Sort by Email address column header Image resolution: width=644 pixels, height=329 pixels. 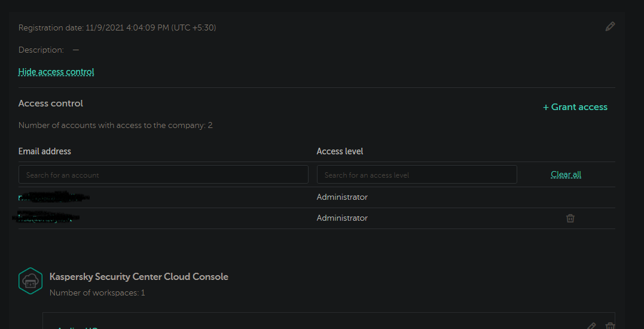click(45, 151)
